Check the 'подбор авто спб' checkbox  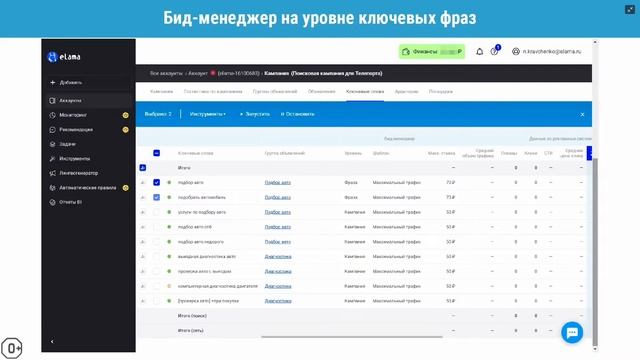[x=156, y=227]
